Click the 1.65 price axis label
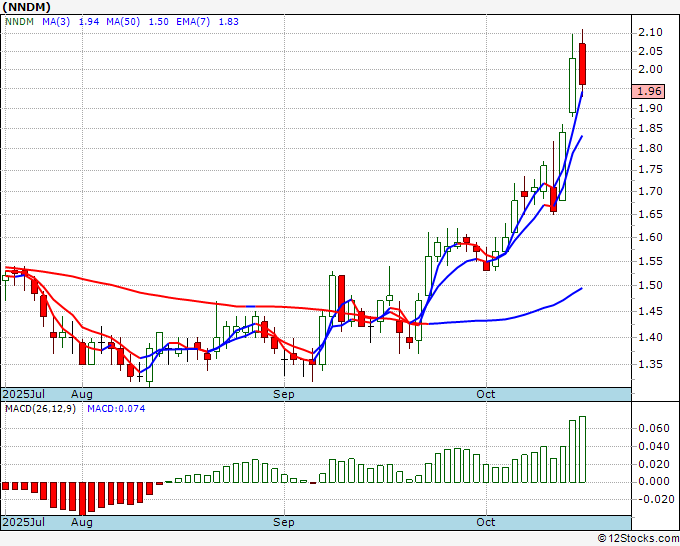This screenshot has height=546, width=680. (650, 214)
